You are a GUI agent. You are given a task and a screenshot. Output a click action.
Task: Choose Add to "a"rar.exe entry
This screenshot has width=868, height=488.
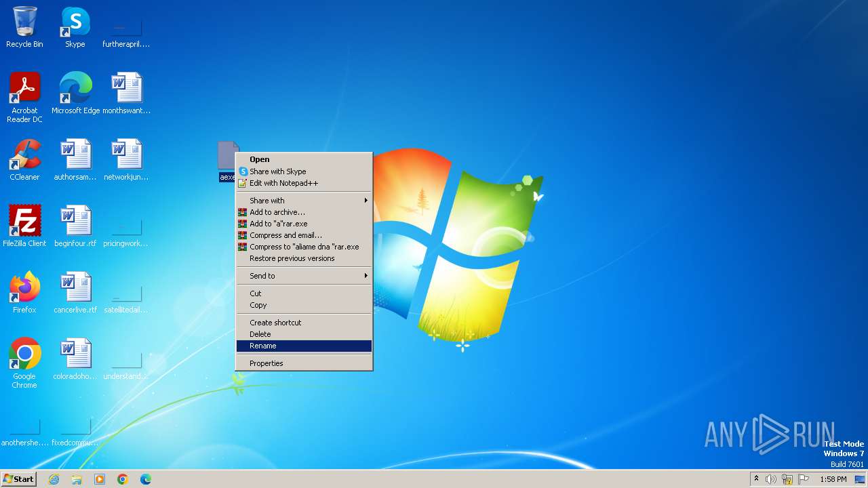(304, 224)
